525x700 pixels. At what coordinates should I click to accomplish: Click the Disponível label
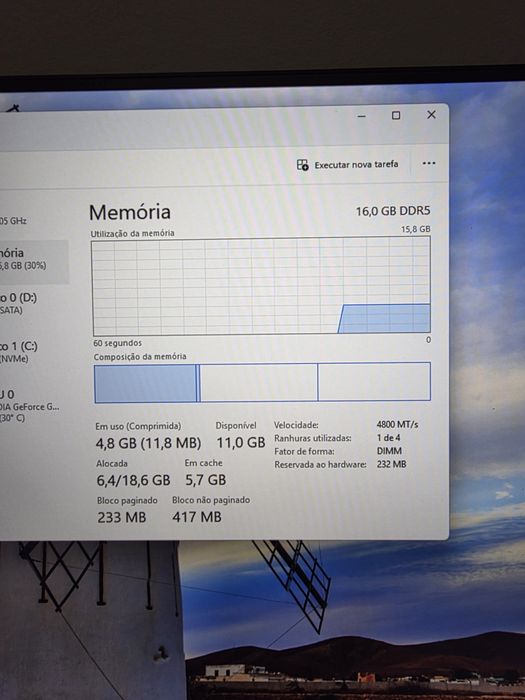click(236, 425)
